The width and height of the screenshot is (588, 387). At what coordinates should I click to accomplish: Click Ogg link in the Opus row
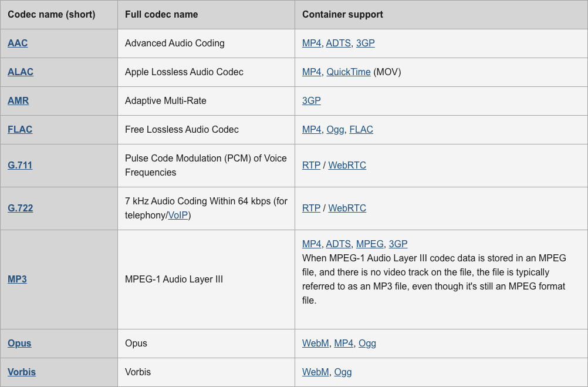point(367,344)
